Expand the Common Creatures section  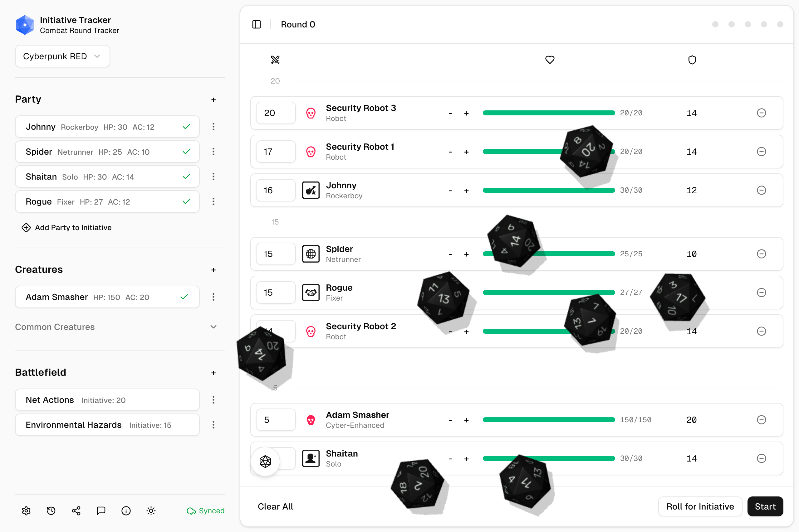(x=213, y=327)
